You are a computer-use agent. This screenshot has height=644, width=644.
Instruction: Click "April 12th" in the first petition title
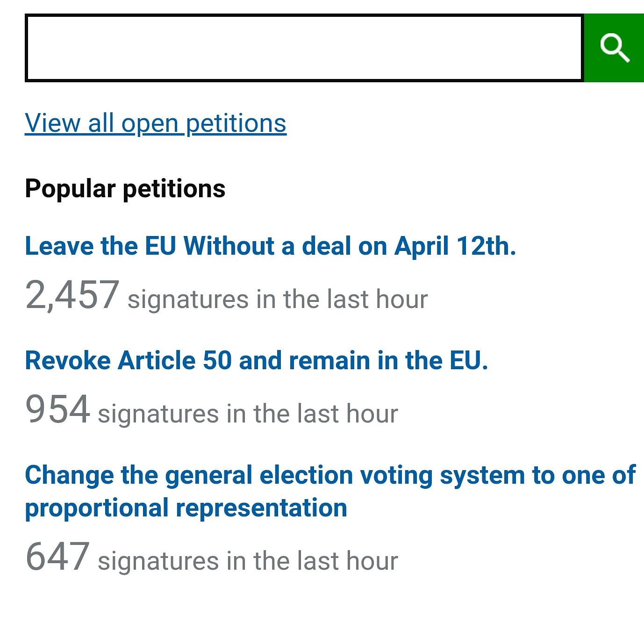click(x=455, y=246)
